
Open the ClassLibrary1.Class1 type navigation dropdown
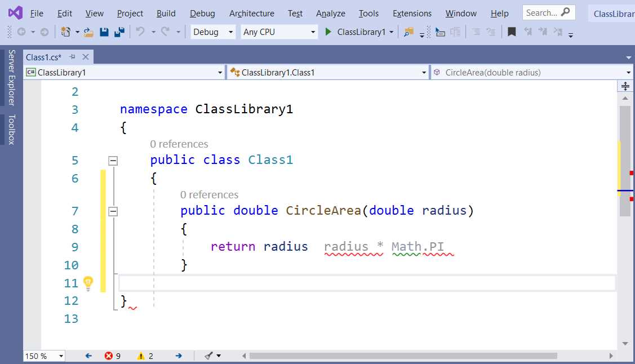click(x=327, y=73)
